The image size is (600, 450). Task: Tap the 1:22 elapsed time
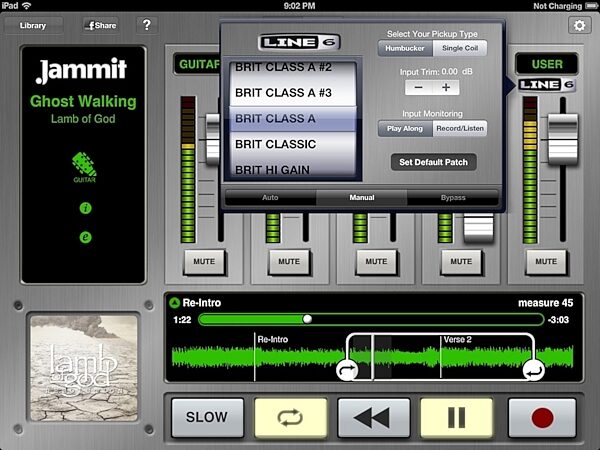coord(182,320)
